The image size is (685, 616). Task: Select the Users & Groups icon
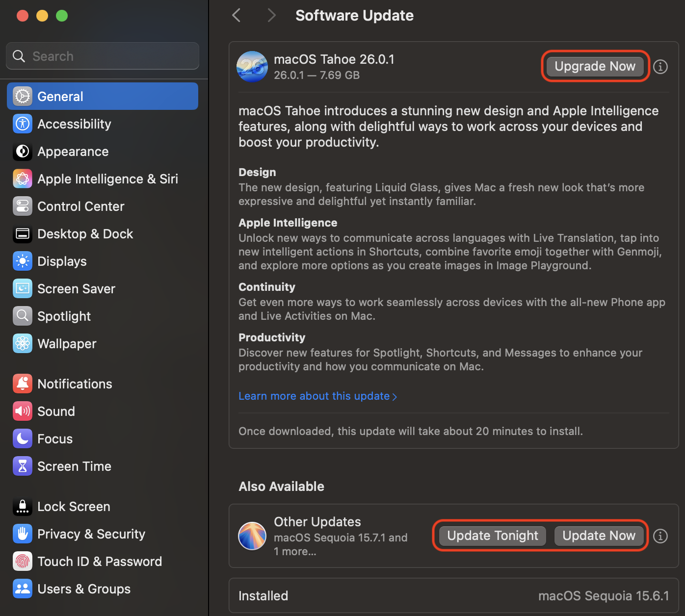pyautogui.click(x=23, y=589)
